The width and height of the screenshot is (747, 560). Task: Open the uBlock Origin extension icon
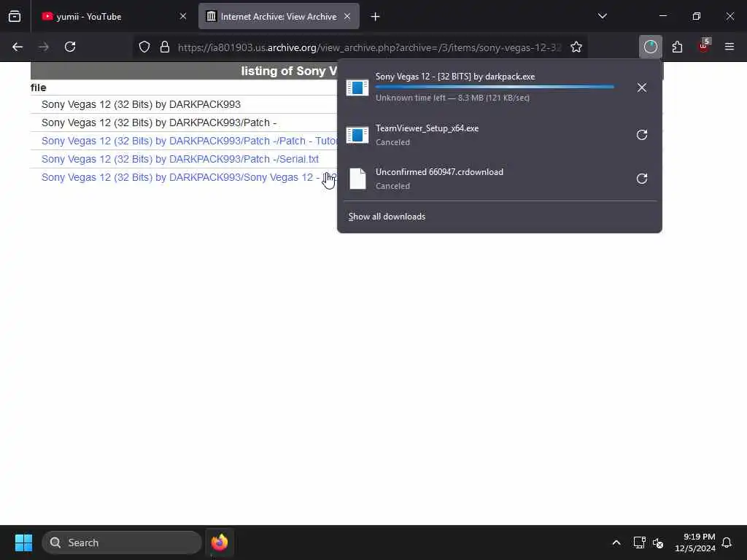tap(704, 46)
